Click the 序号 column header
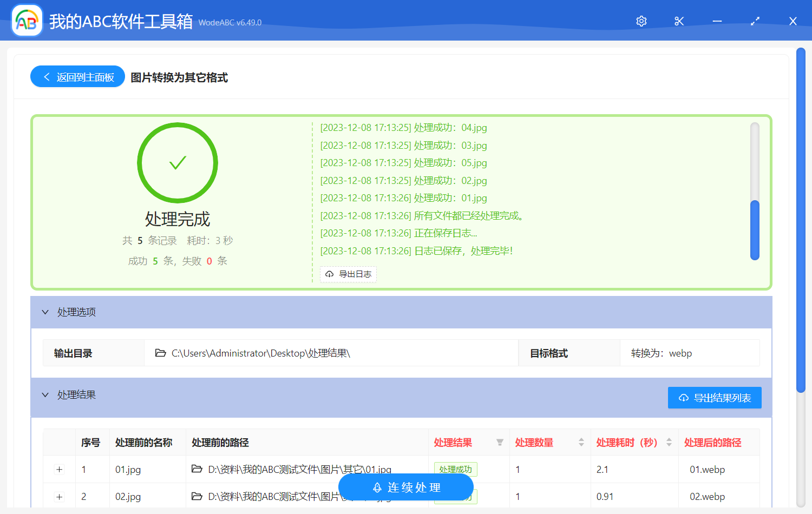This screenshot has width=812, height=514. pyautogui.click(x=90, y=443)
